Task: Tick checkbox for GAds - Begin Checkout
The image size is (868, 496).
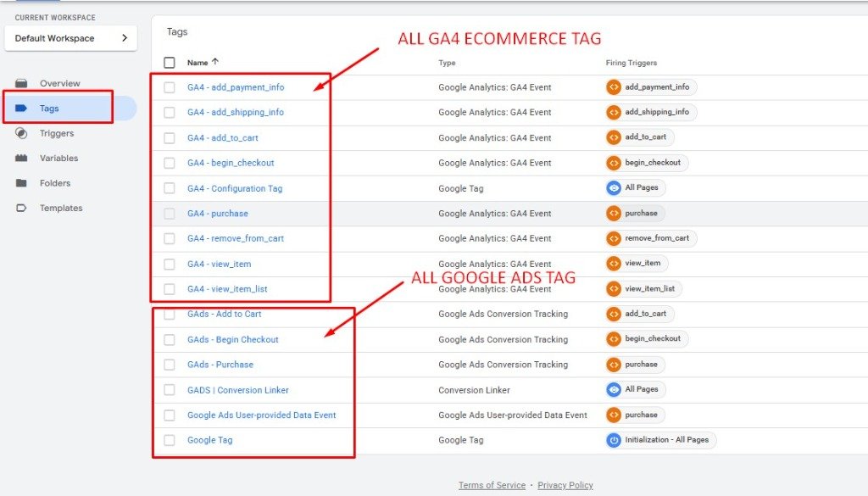Action: pyautogui.click(x=170, y=339)
